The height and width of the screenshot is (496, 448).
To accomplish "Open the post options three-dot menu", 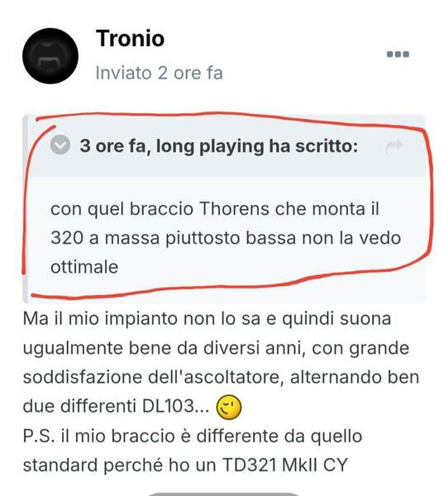I will pos(398,55).
